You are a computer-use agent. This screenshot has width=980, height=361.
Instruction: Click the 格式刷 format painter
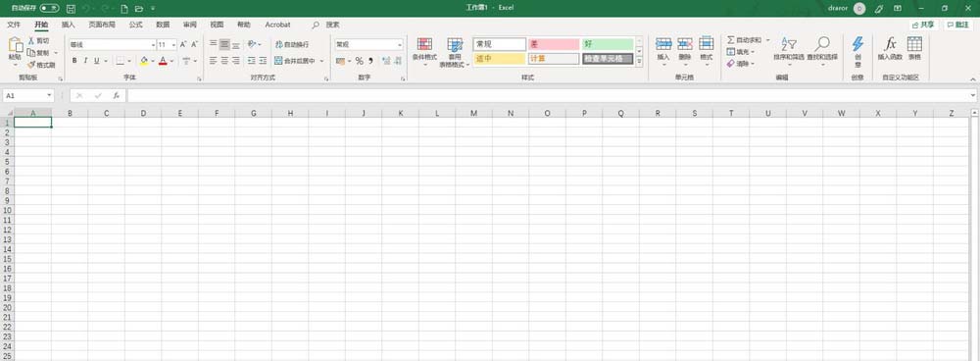click(x=41, y=65)
